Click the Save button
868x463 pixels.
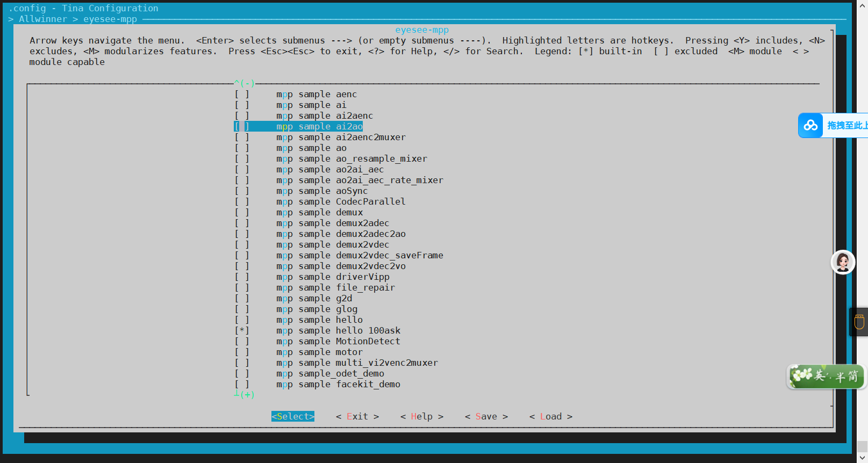coord(486,416)
